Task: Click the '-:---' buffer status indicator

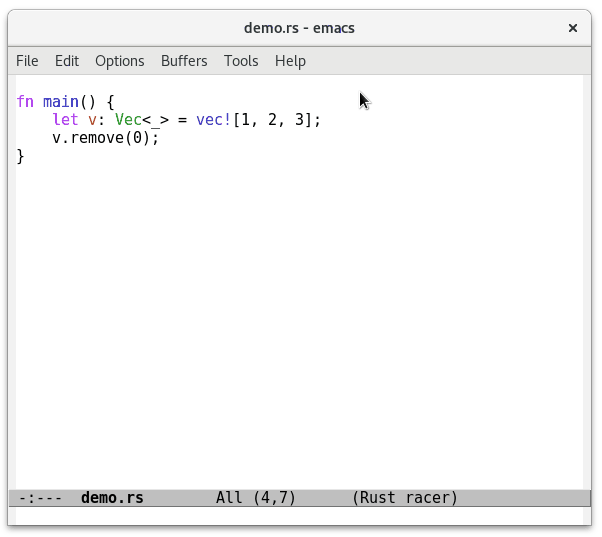Action: coord(40,498)
